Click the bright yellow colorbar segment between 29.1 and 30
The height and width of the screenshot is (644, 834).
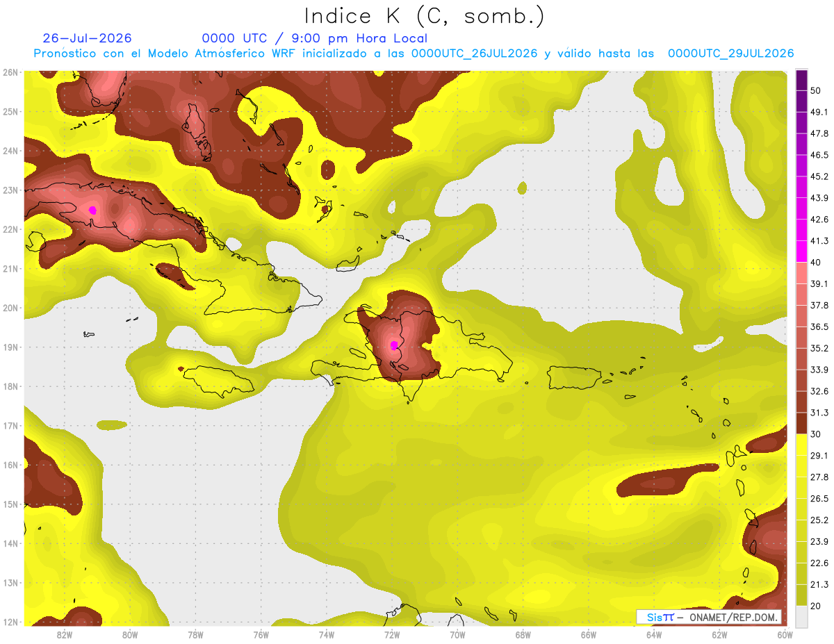(801, 445)
